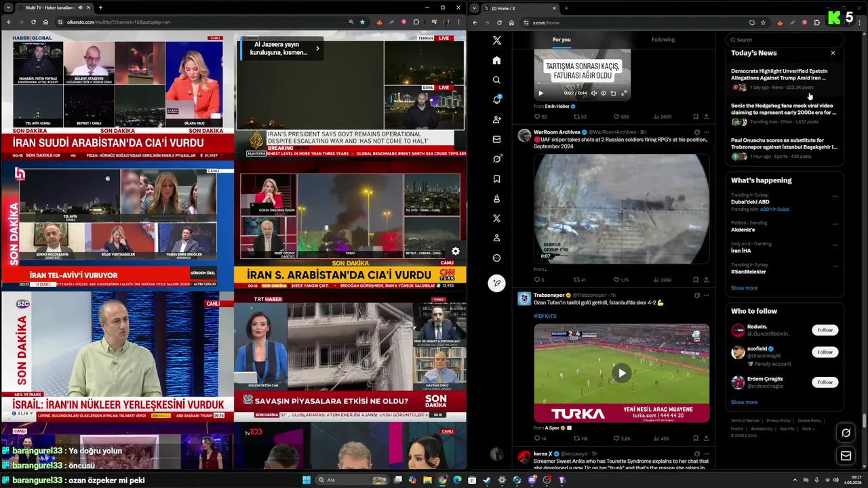Open a new tab in the Multi TV window
Image resolution: width=868 pixels, height=488 pixels.
100,7
